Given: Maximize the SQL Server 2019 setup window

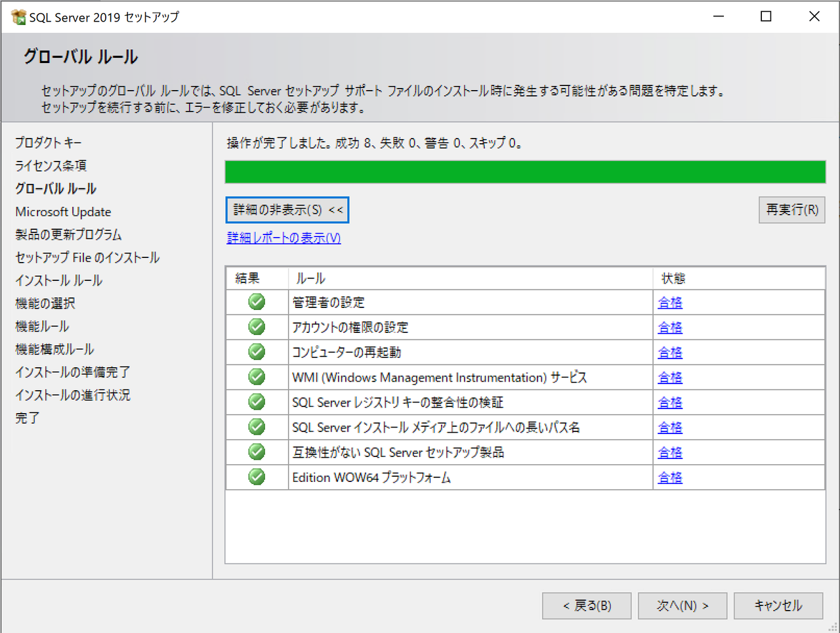Looking at the screenshot, I should pyautogui.click(x=766, y=16).
